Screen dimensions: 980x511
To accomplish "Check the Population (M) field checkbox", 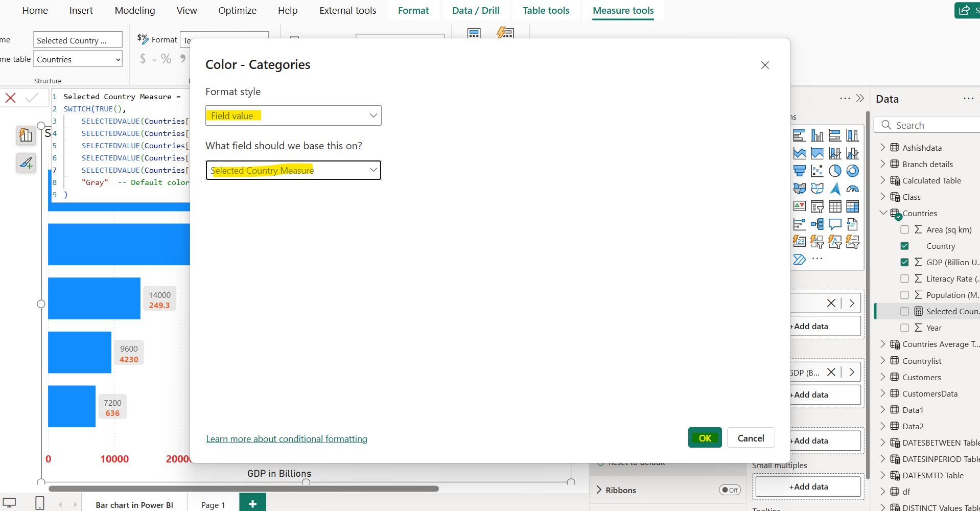I will click(905, 295).
